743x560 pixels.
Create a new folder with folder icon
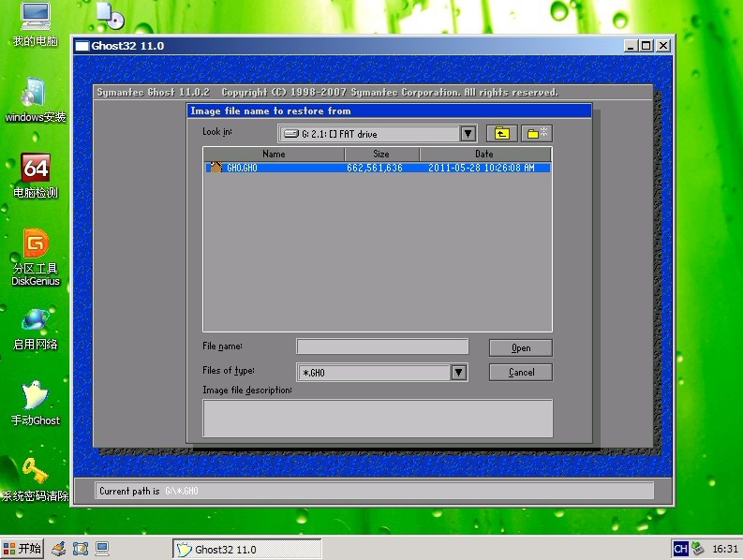click(x=537, y=134)
